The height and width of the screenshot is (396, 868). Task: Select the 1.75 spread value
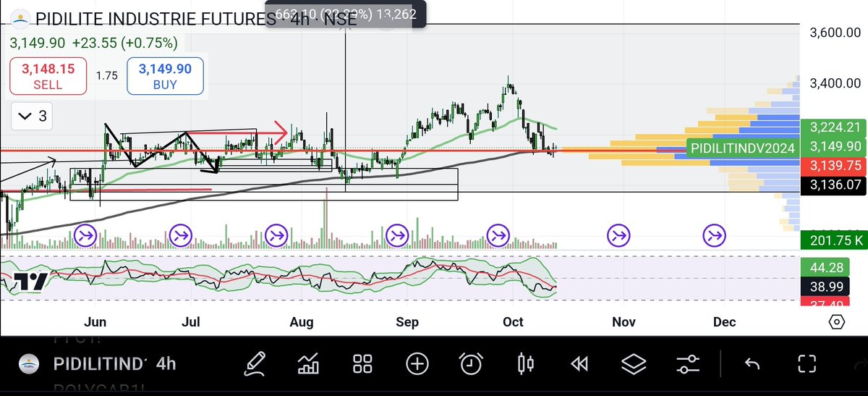tap(106, 75)
